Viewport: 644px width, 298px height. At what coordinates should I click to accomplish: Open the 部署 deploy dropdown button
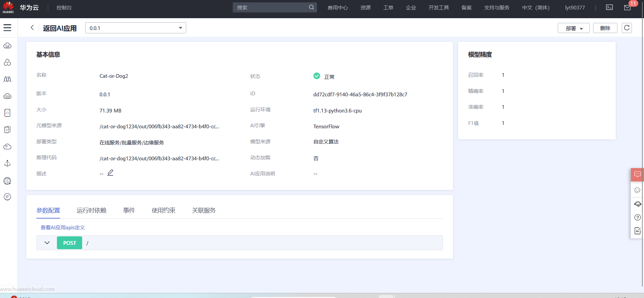(x=574, y=28)
